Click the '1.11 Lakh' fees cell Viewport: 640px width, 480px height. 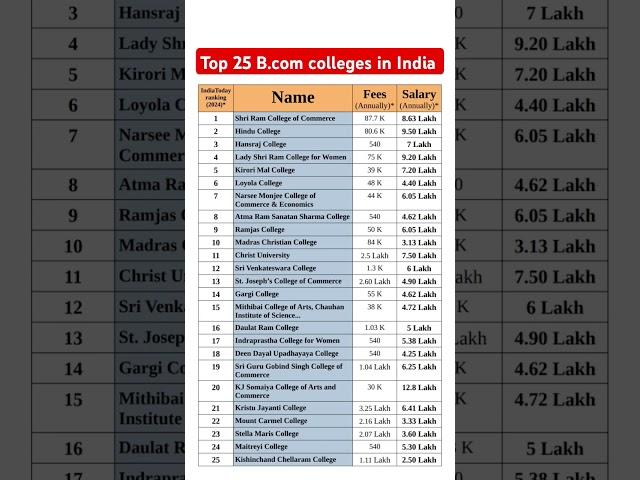374,460
